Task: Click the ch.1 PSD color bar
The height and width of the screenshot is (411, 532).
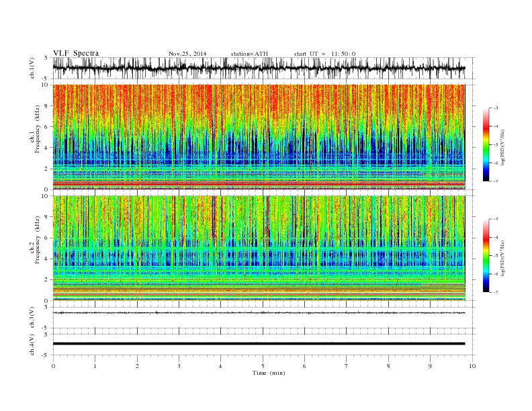Action: pyautogui.click(x=486, y=145)
